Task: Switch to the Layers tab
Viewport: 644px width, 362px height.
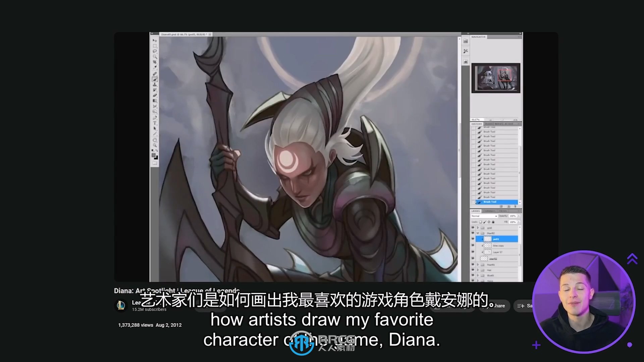Action: click(476, 211)
